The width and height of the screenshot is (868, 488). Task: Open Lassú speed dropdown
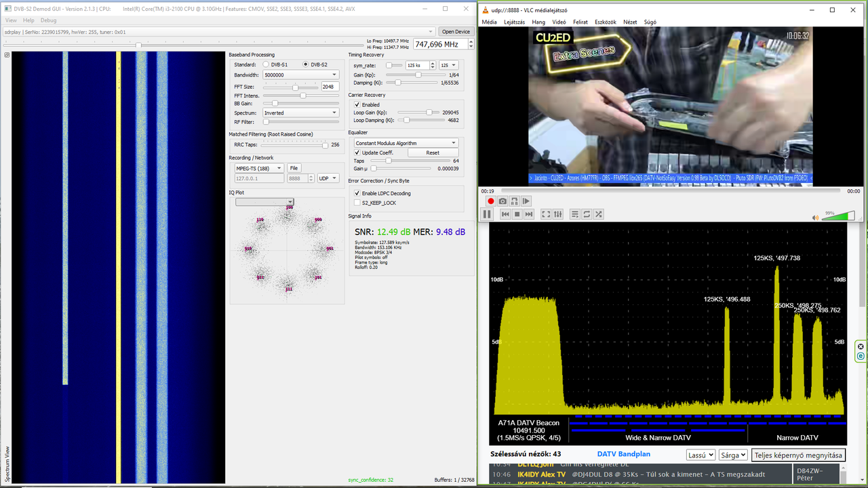coord(701,455)
